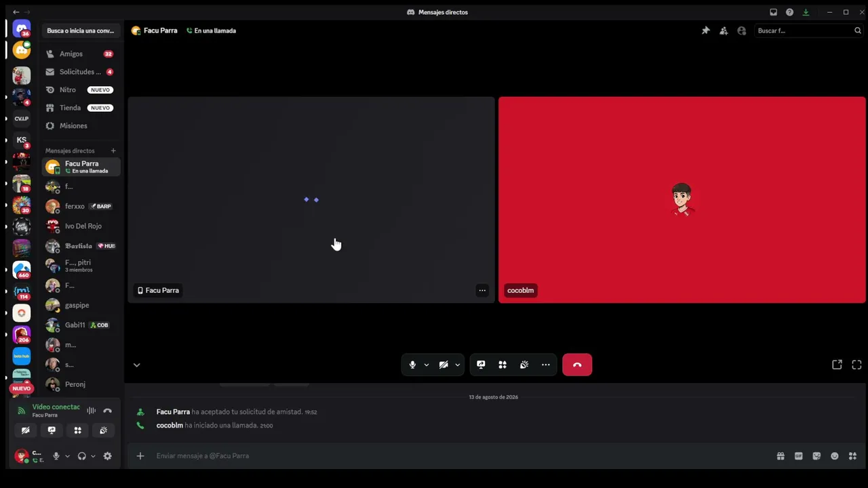The width and height of the screenshot is (868, 488).
Task: Disconnect using the Video conectado panel's phone icon
Action: (107, 411)
